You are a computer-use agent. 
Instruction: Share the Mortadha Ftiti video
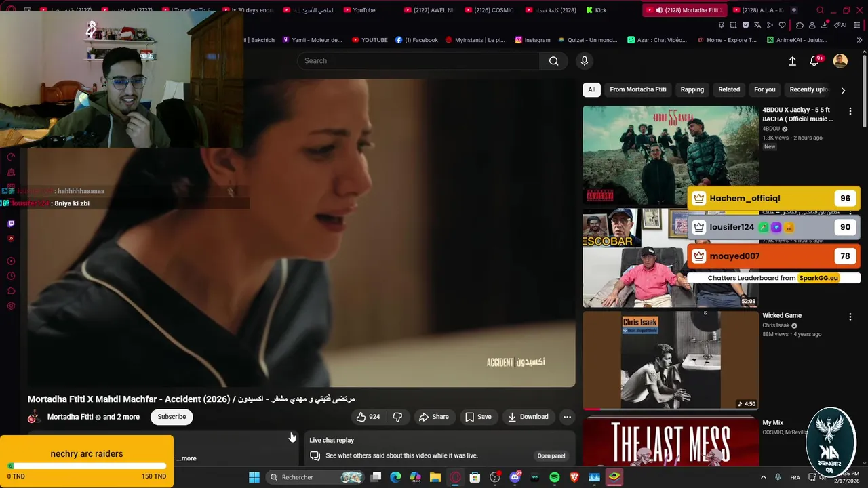tap(433, 417)
